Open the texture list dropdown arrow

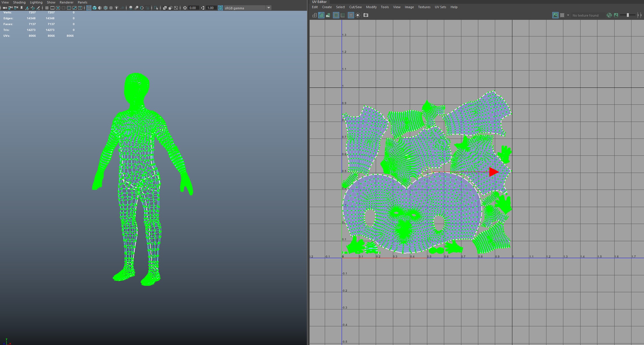point(568,15)
